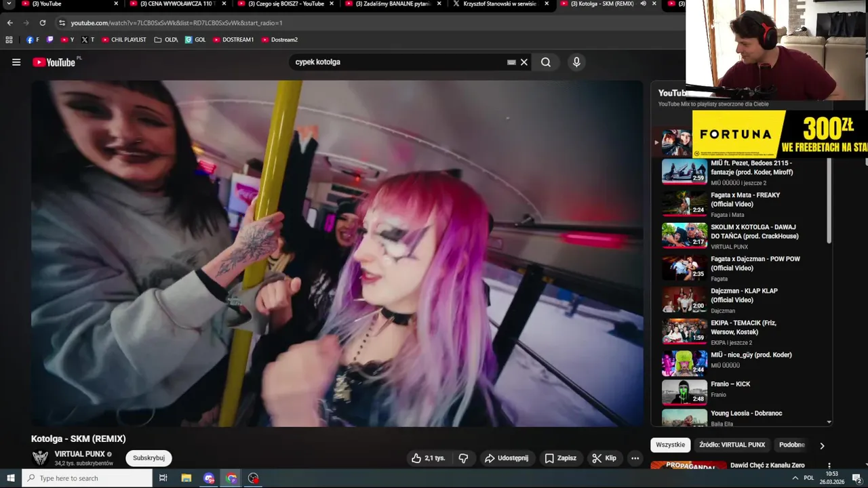Image resolution: width=868 pixels, height=488 pixels.
Task: Click the Klip button
Action: coord(604,458)
